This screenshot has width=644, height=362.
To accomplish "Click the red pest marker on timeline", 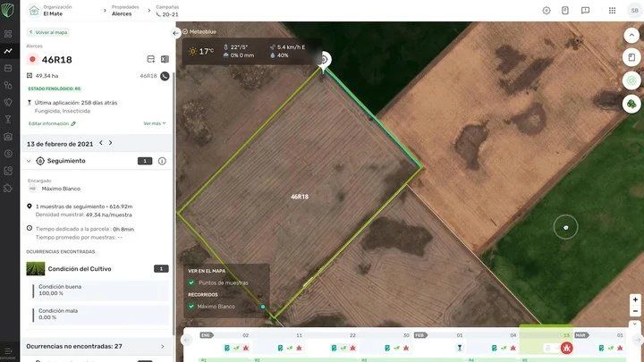I will (566, 348).
